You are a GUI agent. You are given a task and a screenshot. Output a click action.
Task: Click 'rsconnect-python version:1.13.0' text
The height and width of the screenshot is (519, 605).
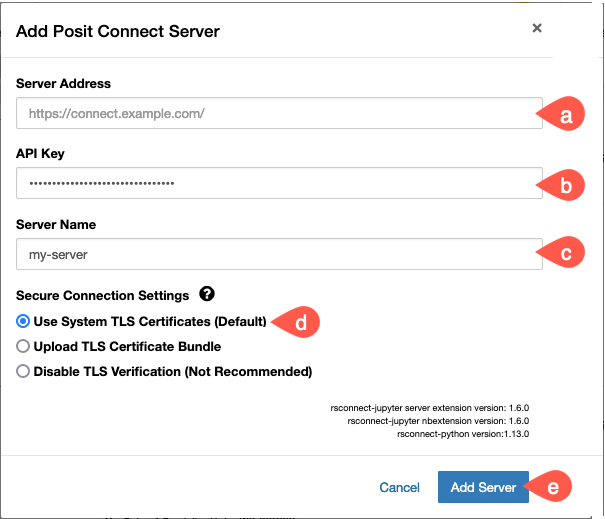[463, 434]
